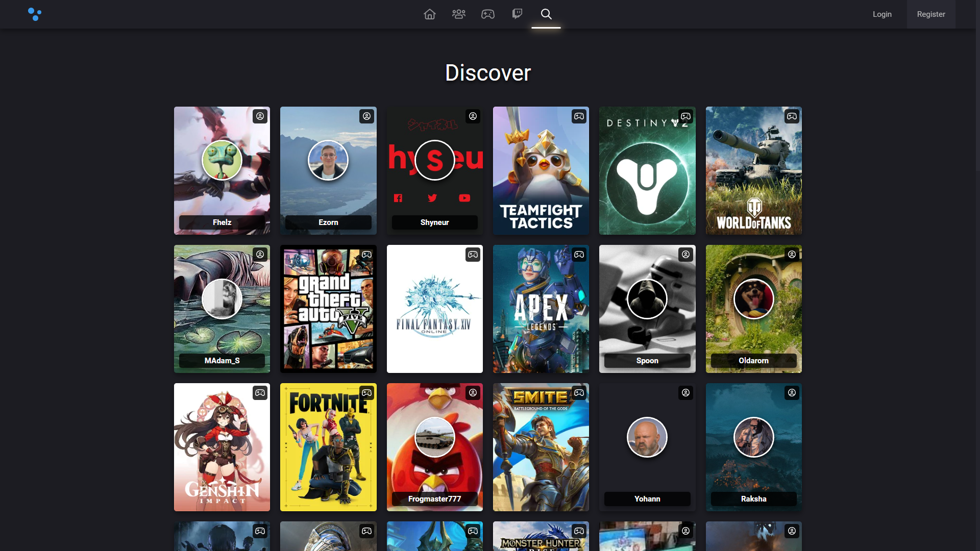Click the MAdam_S name label
Viewport: 980px width, 551px height.
[222, 361]
